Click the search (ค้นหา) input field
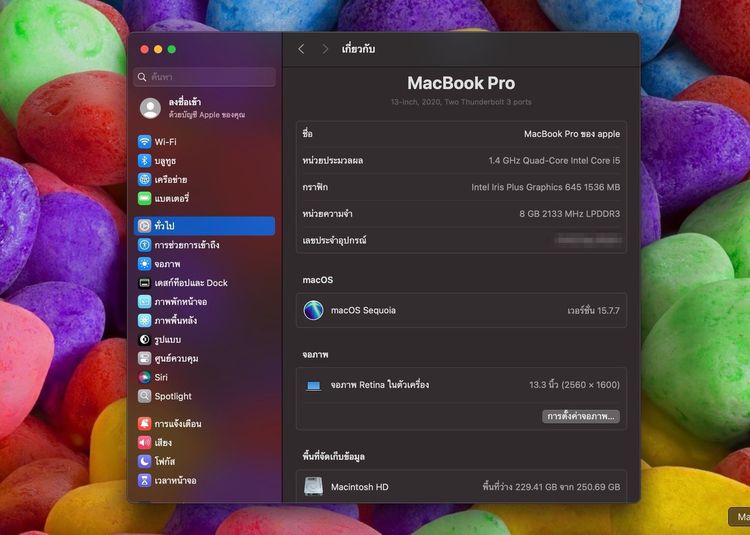750x535 pixels. click(205, 77)
